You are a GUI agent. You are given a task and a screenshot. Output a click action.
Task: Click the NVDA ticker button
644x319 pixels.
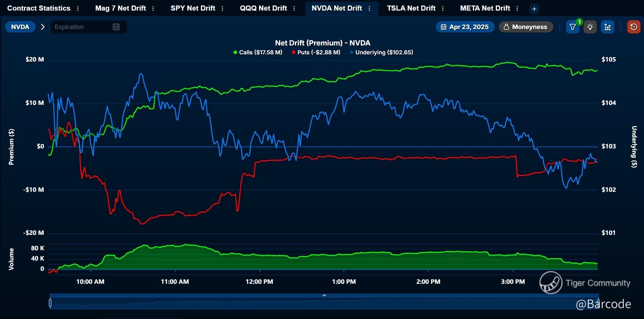click(20, 27)
